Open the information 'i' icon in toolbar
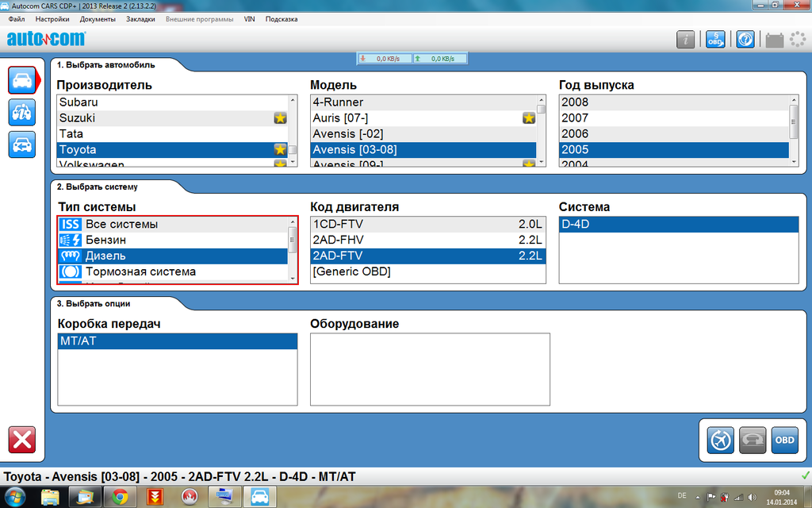Image resolution: width=812 pixels, height=508 pixels. pos(685,40)
